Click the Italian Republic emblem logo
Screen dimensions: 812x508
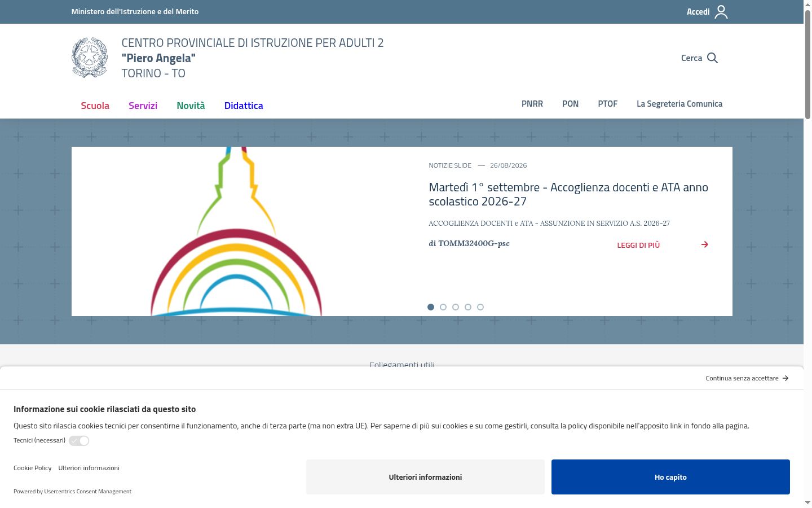pos(90,58)
